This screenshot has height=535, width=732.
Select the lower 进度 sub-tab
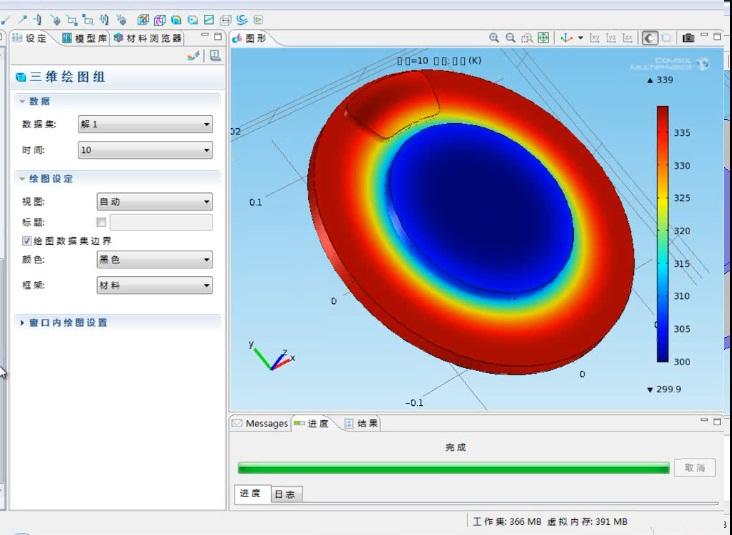point(251,493)
